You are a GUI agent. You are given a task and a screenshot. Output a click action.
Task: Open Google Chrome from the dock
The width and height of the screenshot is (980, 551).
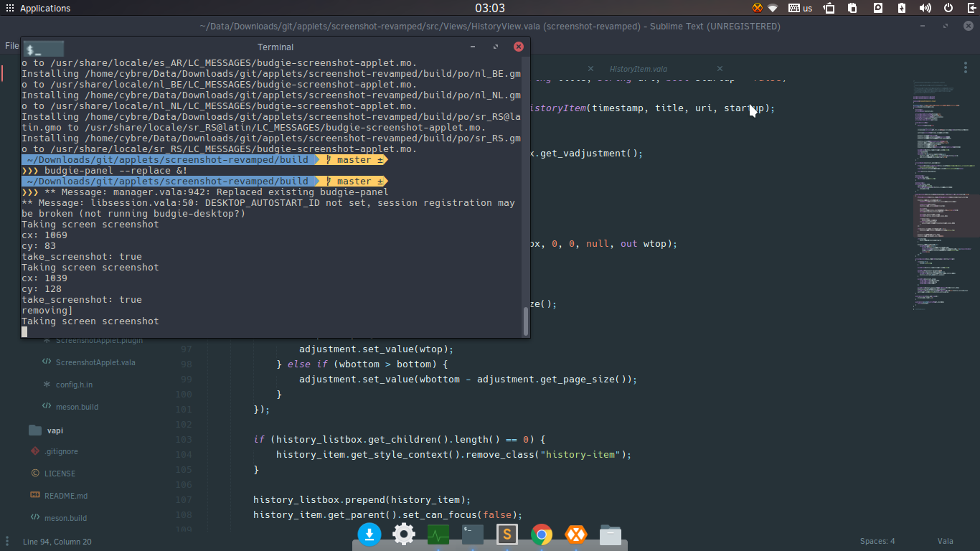coord(542,534)
